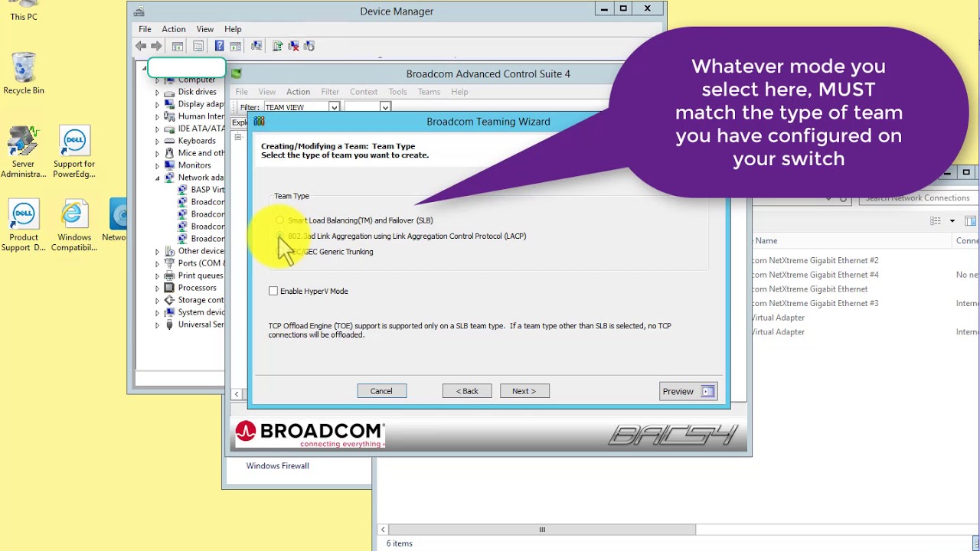Click the action pane icon in Device Manager toolbar

coord(235,46)
